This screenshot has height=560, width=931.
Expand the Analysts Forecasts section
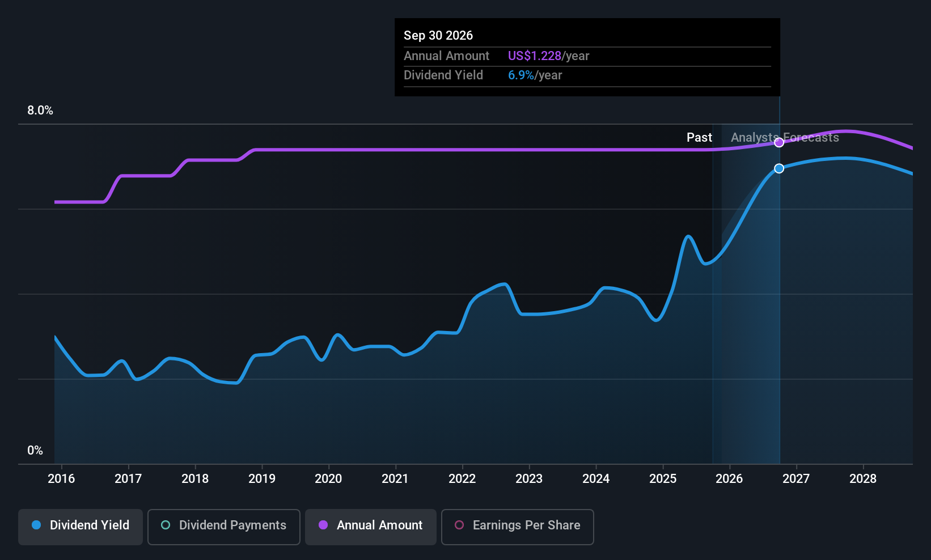click(x=785, y=137)
